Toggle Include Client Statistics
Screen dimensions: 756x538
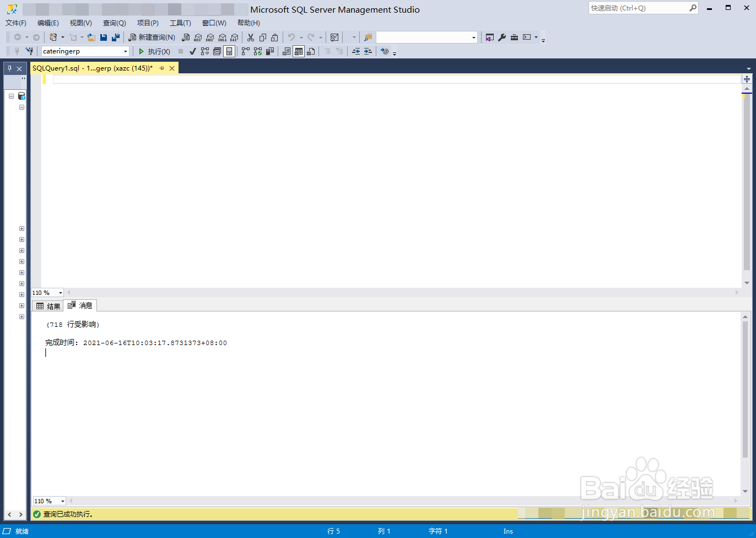270,51
